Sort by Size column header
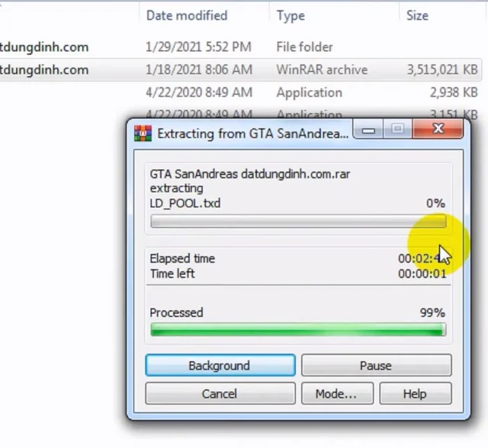Screen dimensions: 488x448 coord(417,15)
